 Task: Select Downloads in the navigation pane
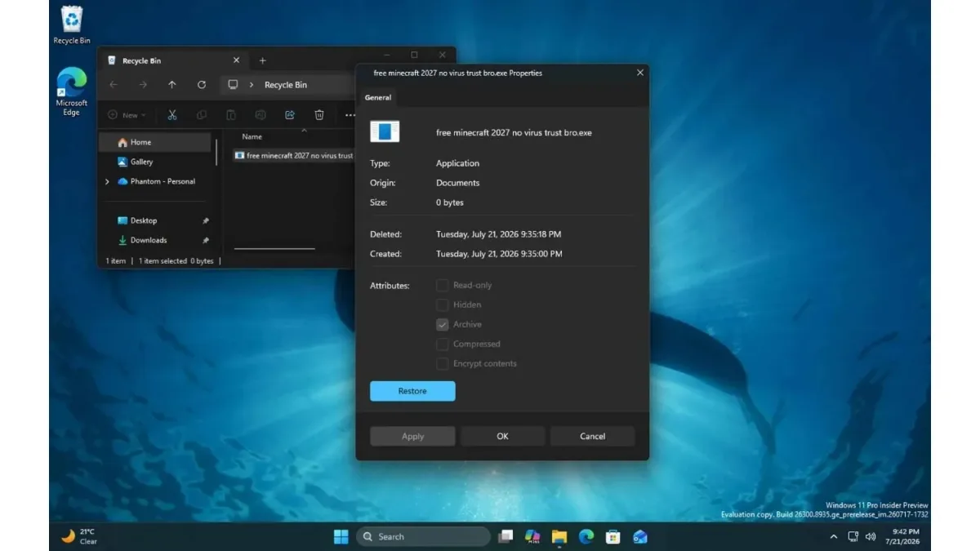coord(155,240)
